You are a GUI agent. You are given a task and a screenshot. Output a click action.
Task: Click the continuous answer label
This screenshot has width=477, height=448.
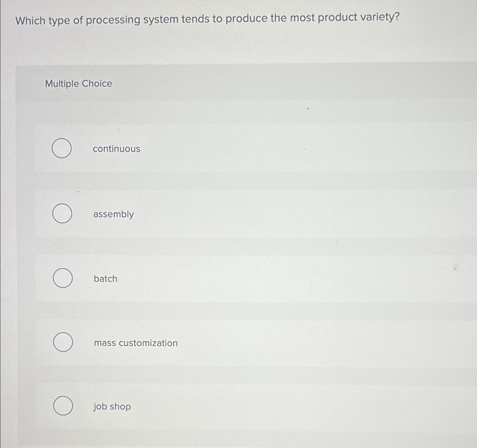click(x=116, y=149)
